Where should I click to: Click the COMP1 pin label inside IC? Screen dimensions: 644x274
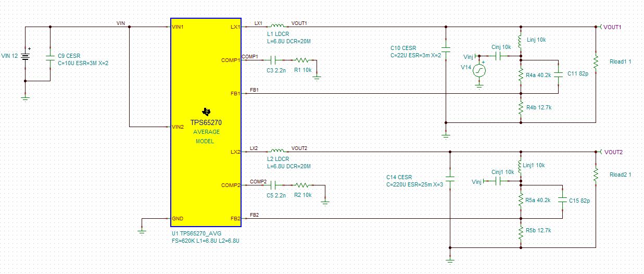[231, 60]
